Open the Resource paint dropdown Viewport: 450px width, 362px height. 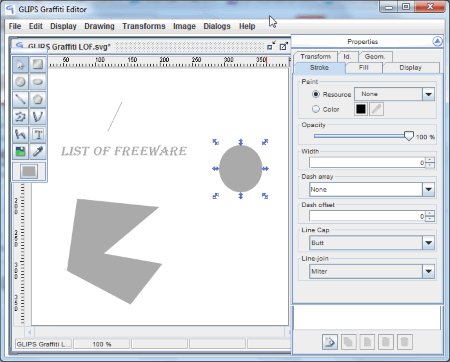tap(429, 94)
